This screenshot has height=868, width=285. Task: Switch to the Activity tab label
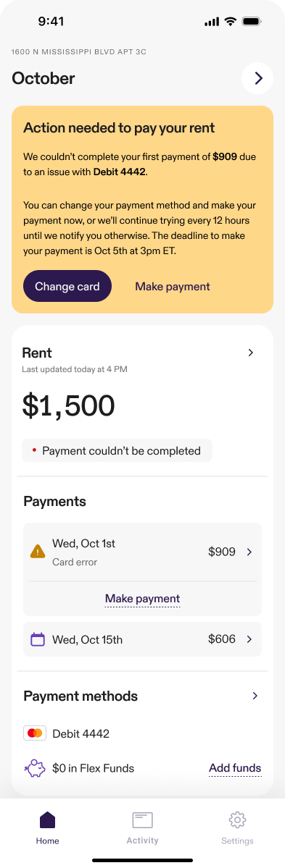(142, 840)
